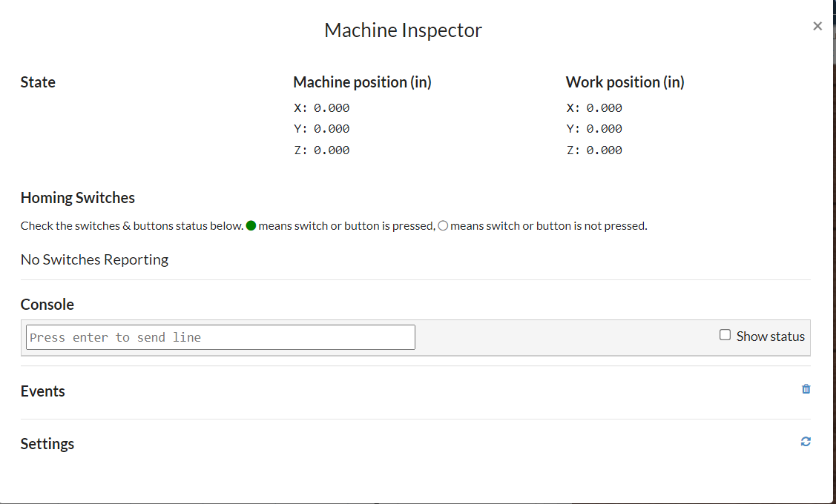Expand the Settings section heading
Image resolution: width=836 pixels, height=504 pixels.
pyautogui.click(x=47, y=444)
